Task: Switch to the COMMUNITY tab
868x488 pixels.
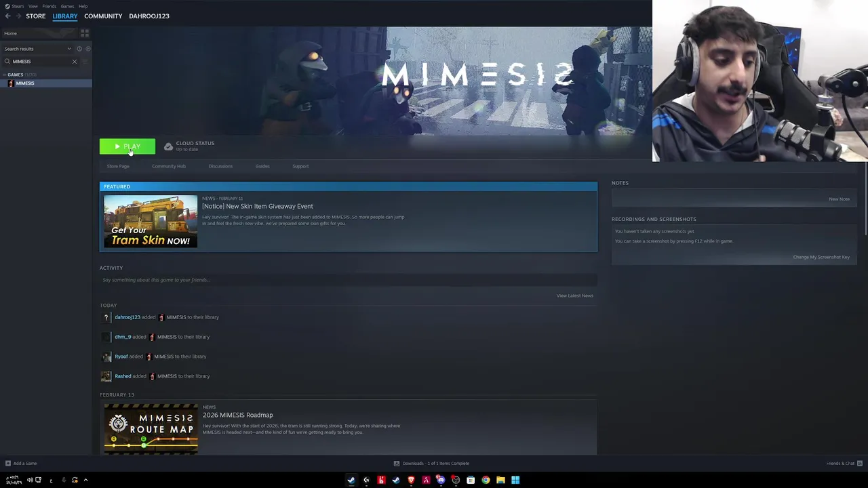Action: point(103,16)
